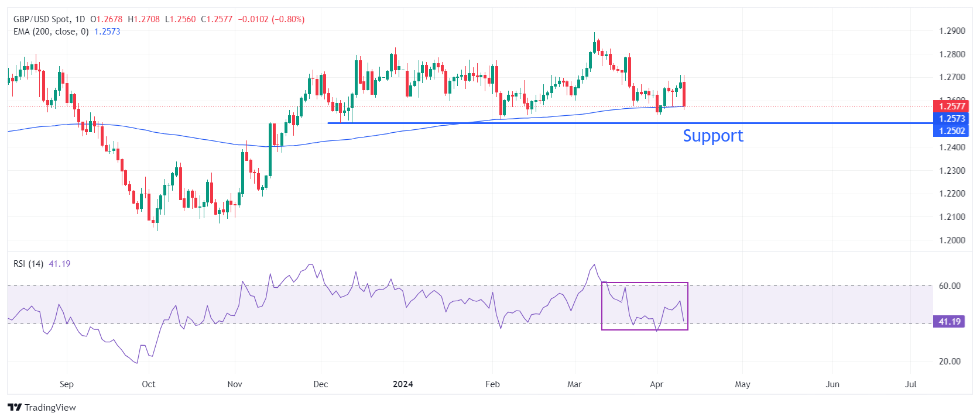The image size is (980, 420).
Task: Click the blue 1.2573 EMA price tag
Action: pyautogui.click(x=951, y=119)
